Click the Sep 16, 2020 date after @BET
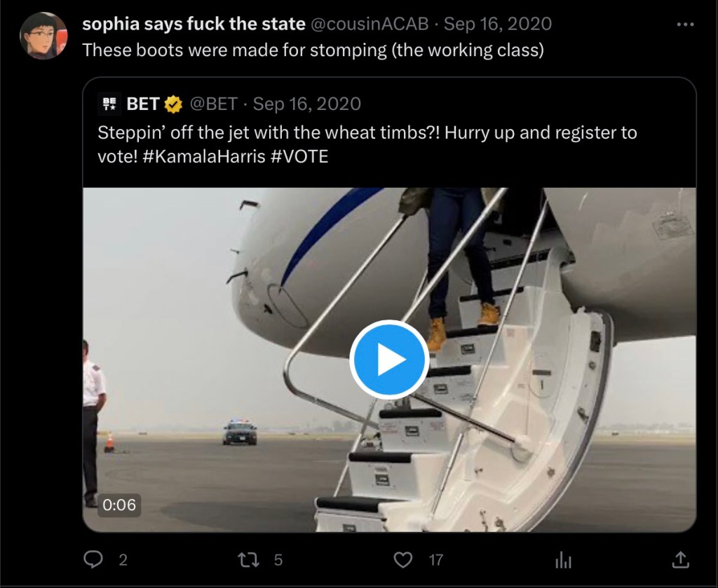718x588 pixels. (x=307, y=104)
